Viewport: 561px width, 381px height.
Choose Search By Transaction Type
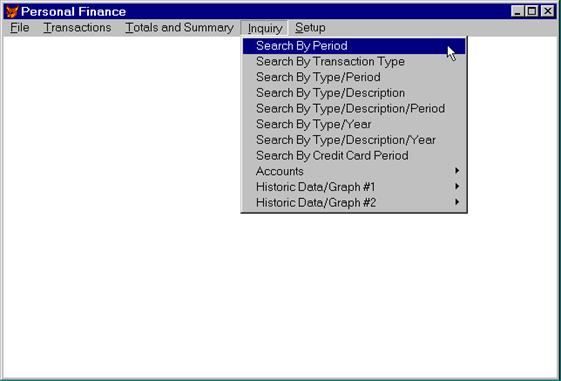(x=354, y=62)
